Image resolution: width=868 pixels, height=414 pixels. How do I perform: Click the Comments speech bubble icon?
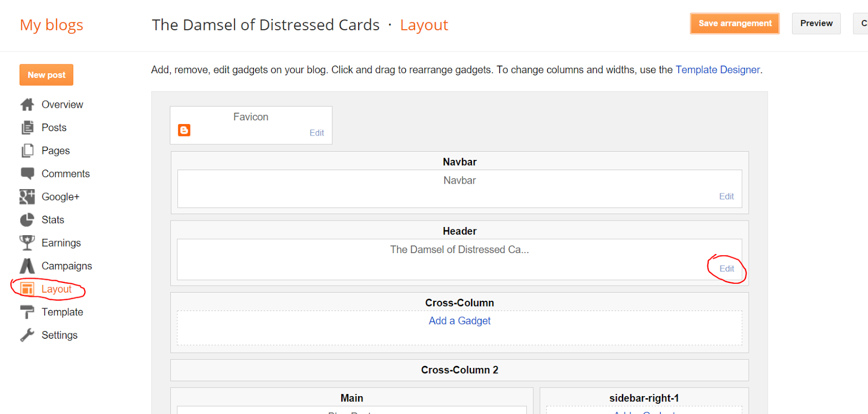tap(27, 173)
